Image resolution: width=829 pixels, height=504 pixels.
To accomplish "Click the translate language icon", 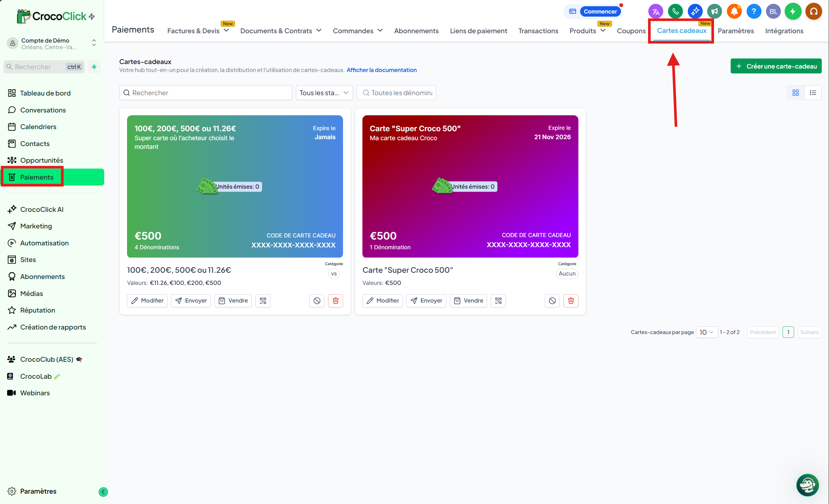I will click(x=656, y=11).
